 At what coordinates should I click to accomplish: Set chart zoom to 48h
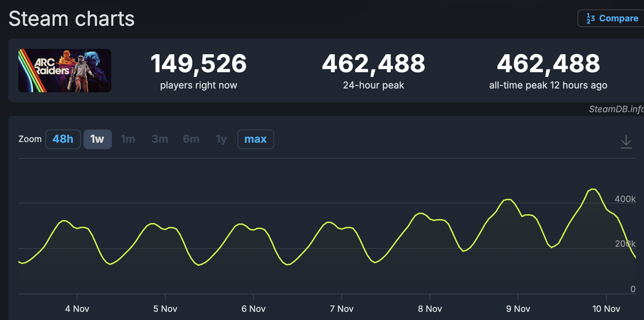pyautogui.click(x=63, y=139)
